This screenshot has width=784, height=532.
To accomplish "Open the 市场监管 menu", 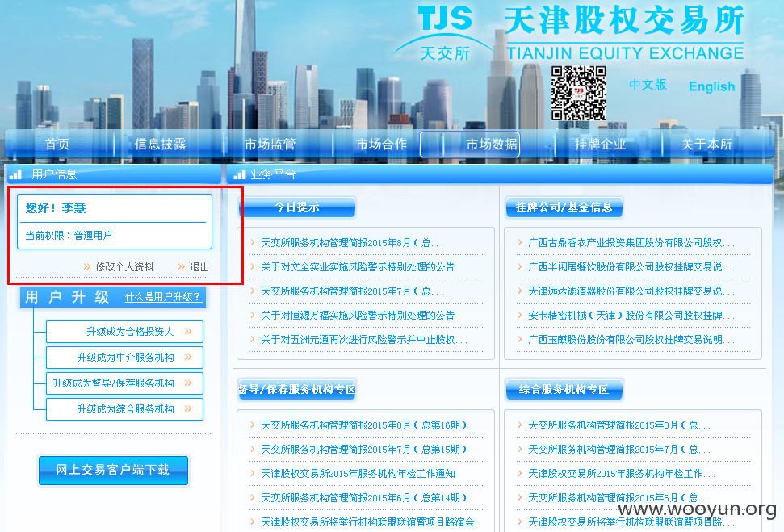I will [270, 145].
